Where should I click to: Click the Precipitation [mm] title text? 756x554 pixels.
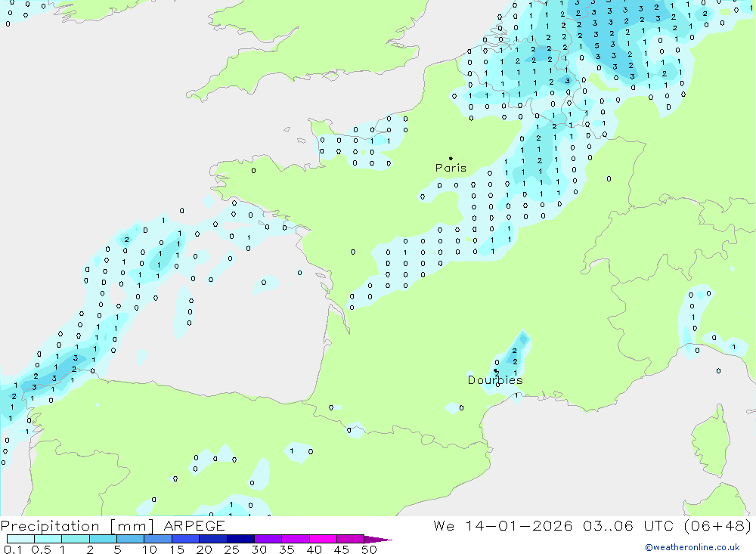[77, 526]
